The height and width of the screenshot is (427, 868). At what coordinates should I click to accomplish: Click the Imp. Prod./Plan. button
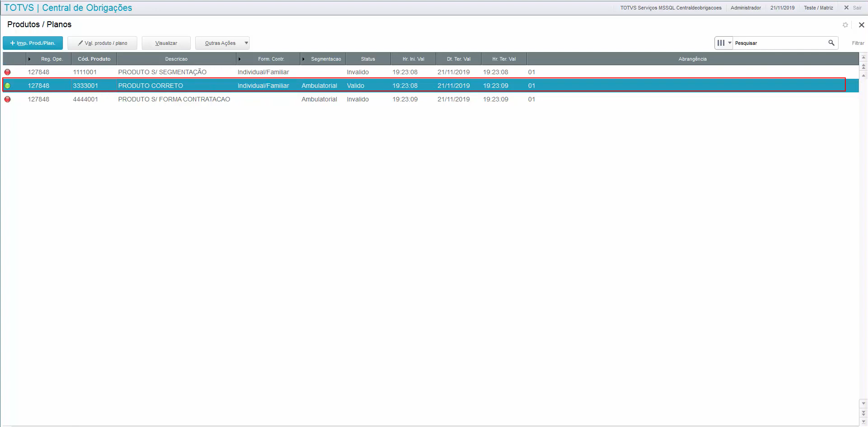click(x=33, y=43)
